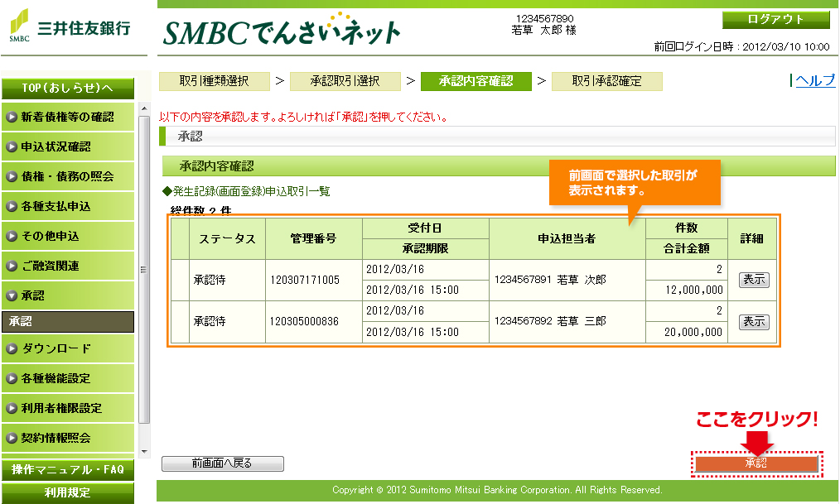Click arrow icon beside 申込状況確認
Screen dimensions: 840x504
point(12,147)
